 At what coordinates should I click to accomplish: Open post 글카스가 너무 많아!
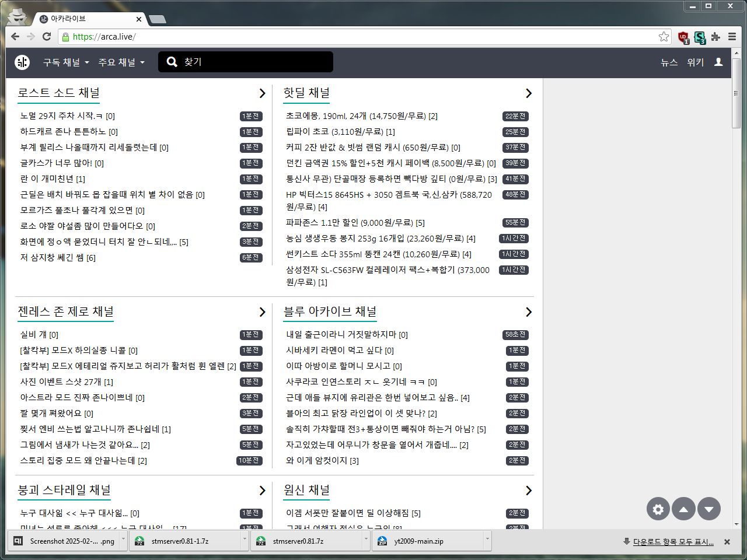click(x=62, y=163)
